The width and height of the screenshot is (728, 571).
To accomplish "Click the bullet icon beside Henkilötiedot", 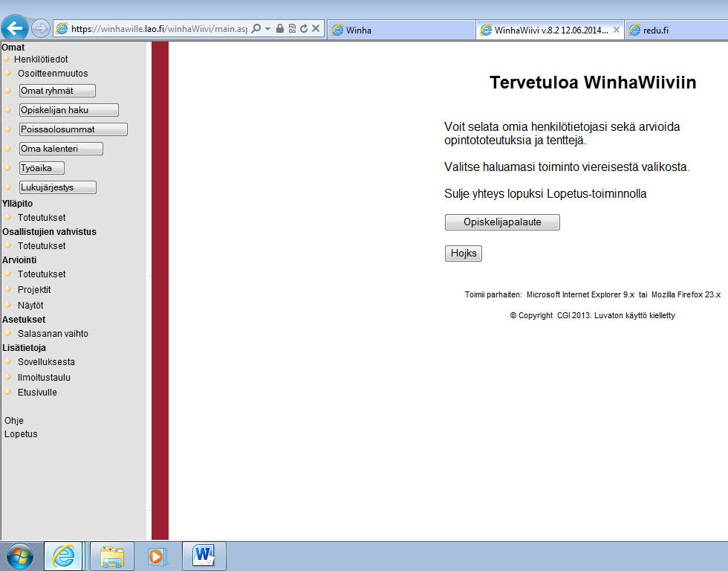I will pos(7,59).
